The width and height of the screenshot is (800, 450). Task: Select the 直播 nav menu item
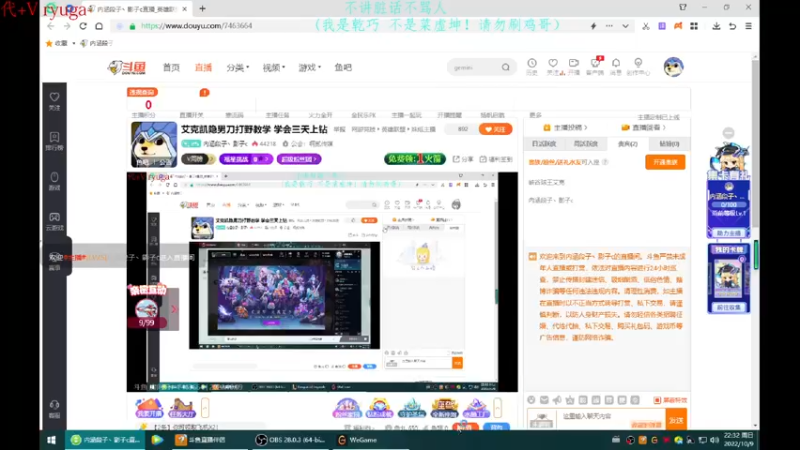coord(203,67)
